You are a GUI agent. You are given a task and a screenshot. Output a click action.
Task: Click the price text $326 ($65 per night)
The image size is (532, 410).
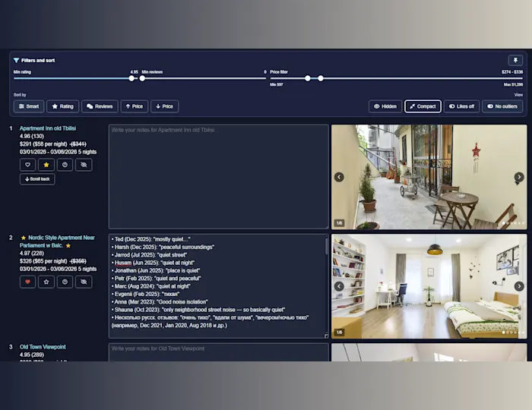click(x=43, y=261)
